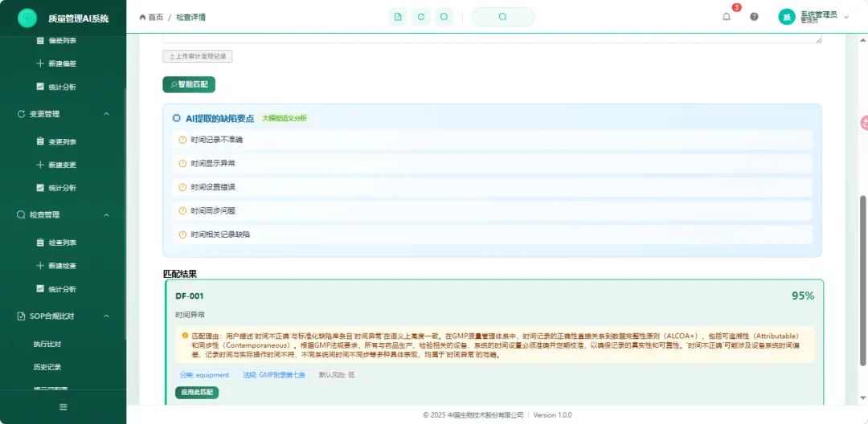Screen dimensions: 868x424
Task: Click the 应用此匹配 button
Action: [197, 393]
